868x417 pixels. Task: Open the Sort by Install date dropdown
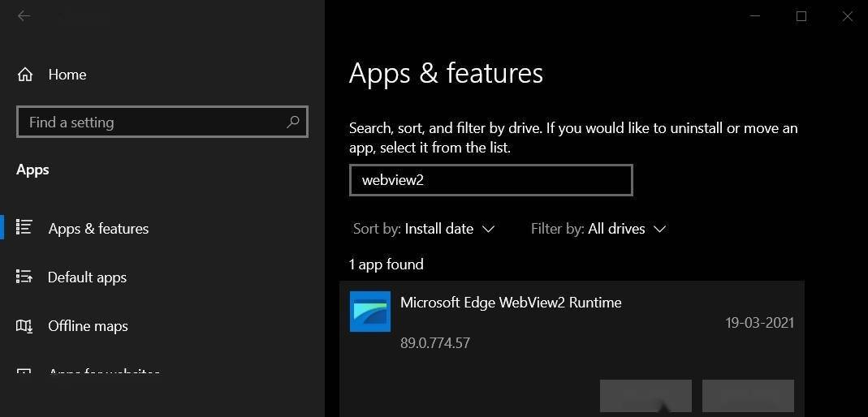[x=424, y=229]
